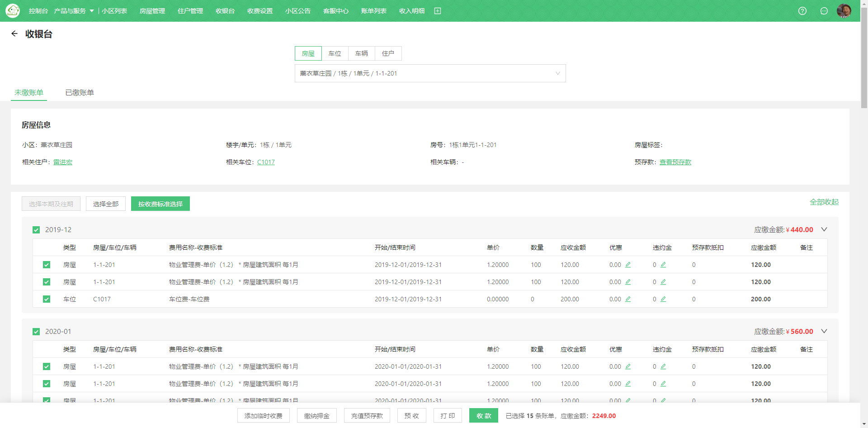This screenshot has width=868, height=428.
Task: Open the 查看预存款 link
Action: coord(675,162)
